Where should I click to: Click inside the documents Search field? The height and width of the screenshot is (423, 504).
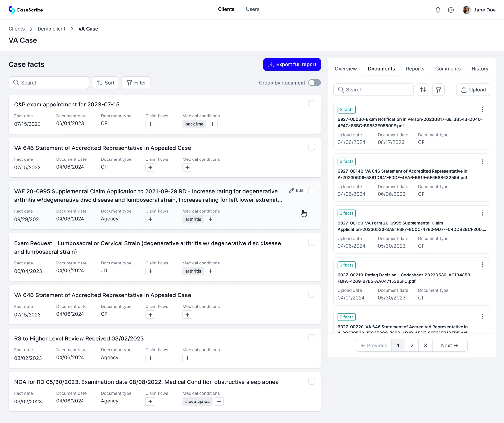[x=373, y=90]
